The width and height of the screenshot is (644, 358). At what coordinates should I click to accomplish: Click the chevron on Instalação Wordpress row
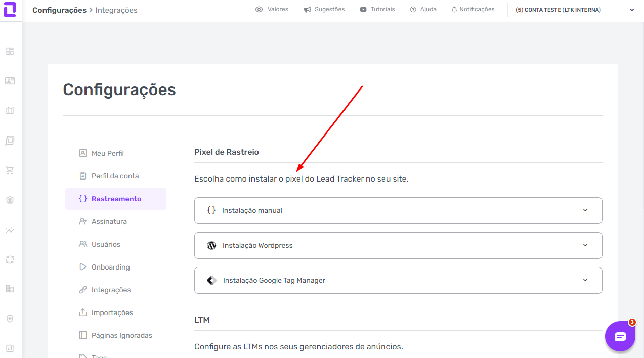coord(585,245)
